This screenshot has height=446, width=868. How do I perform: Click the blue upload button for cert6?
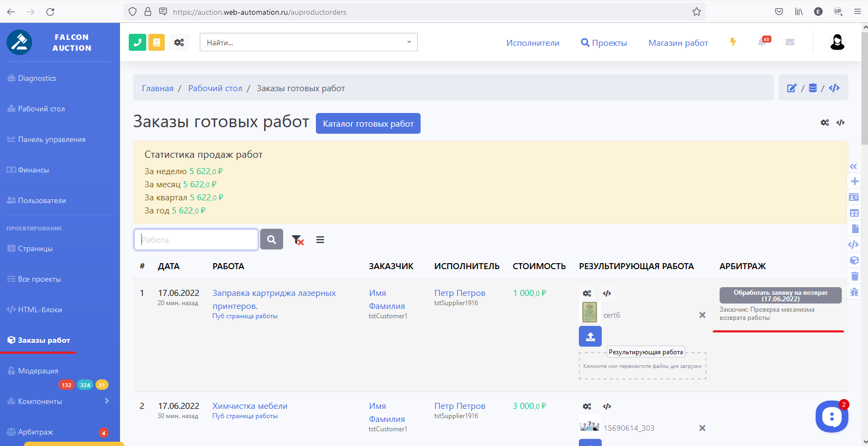[590, 336]
